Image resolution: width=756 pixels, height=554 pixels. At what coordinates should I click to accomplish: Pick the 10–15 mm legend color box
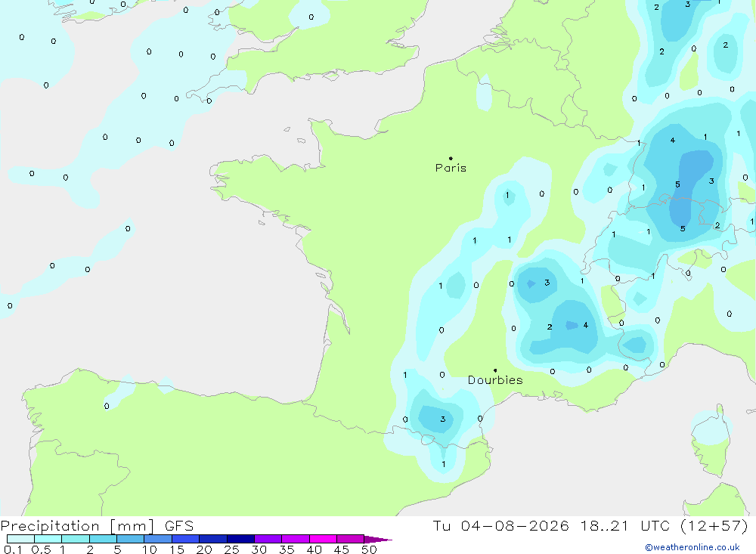[158, 539]
